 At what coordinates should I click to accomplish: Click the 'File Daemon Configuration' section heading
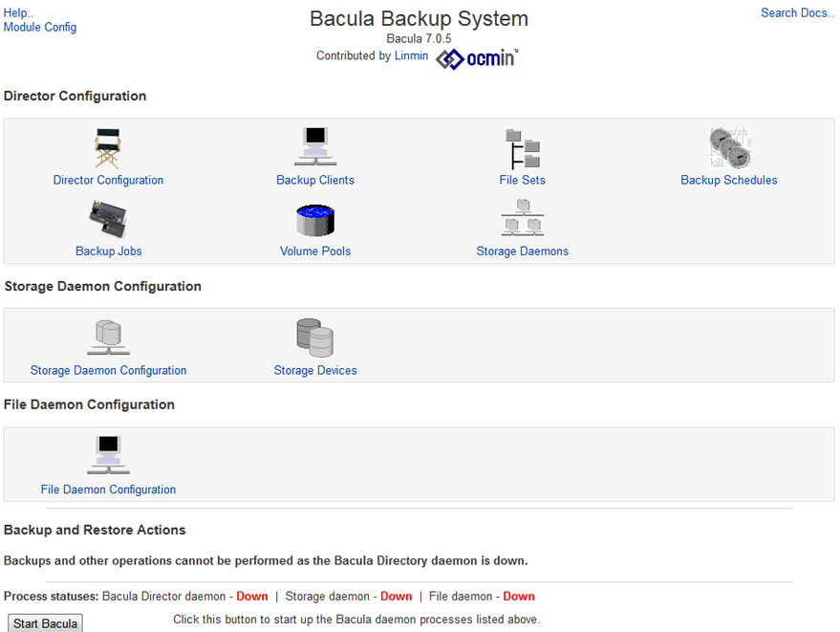tap(89, 404)
